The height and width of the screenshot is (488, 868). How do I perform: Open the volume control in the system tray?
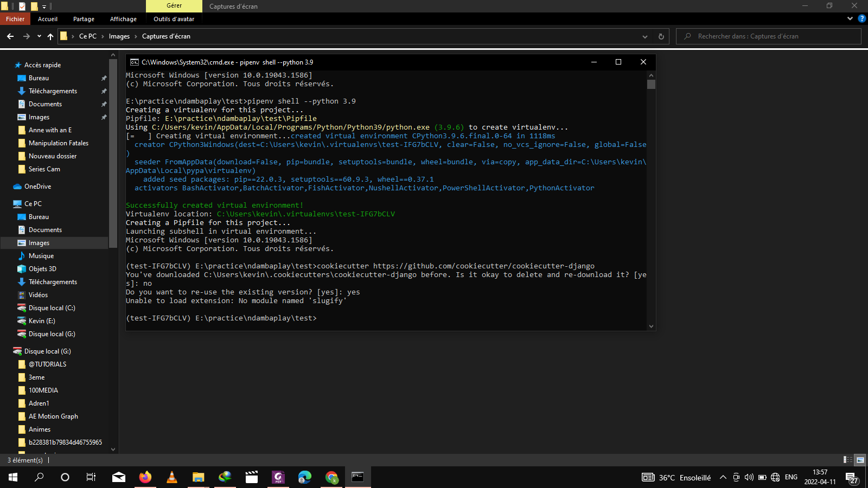[749, 478]
